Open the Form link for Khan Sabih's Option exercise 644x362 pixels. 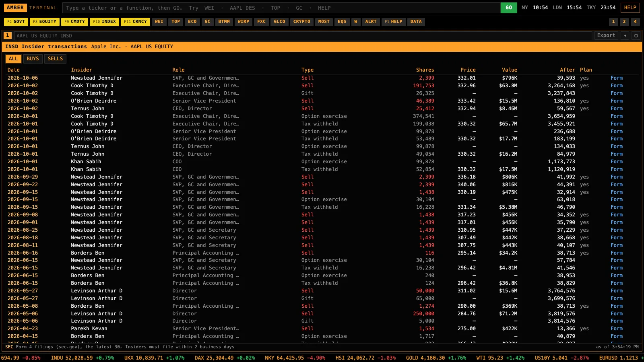(x=616, y=162)
